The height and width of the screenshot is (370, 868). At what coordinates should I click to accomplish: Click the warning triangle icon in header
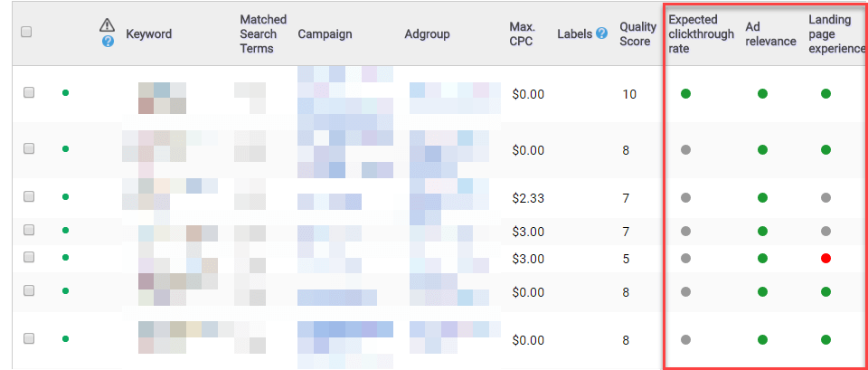point(108,25)
